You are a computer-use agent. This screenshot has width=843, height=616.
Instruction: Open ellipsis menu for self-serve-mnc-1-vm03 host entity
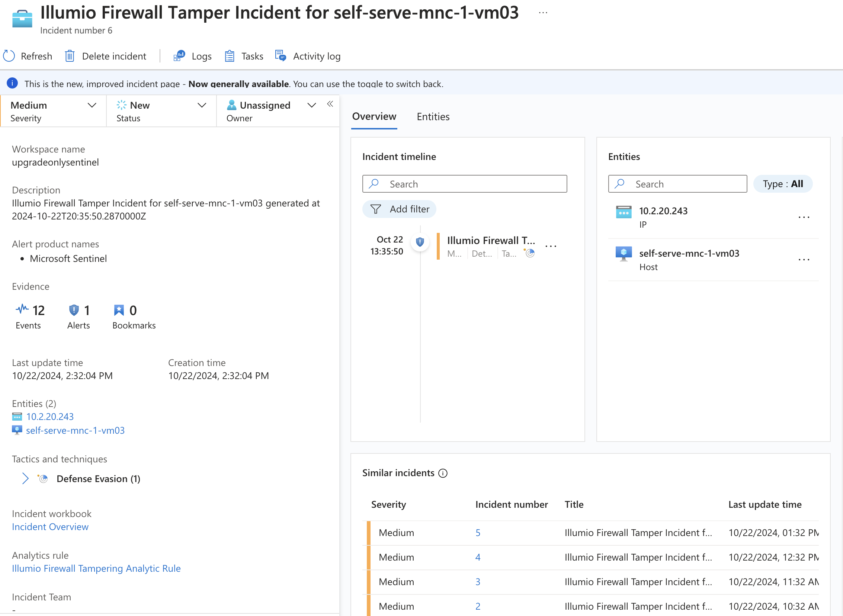coord(804,260)
